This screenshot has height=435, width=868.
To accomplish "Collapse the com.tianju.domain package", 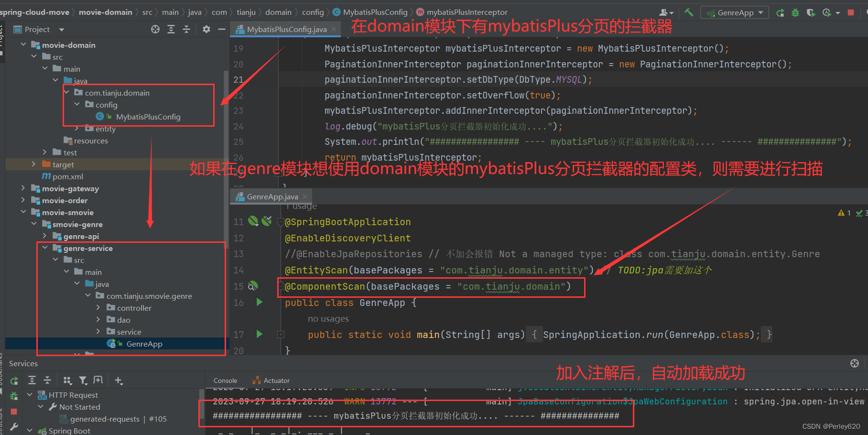I will 66,92.
